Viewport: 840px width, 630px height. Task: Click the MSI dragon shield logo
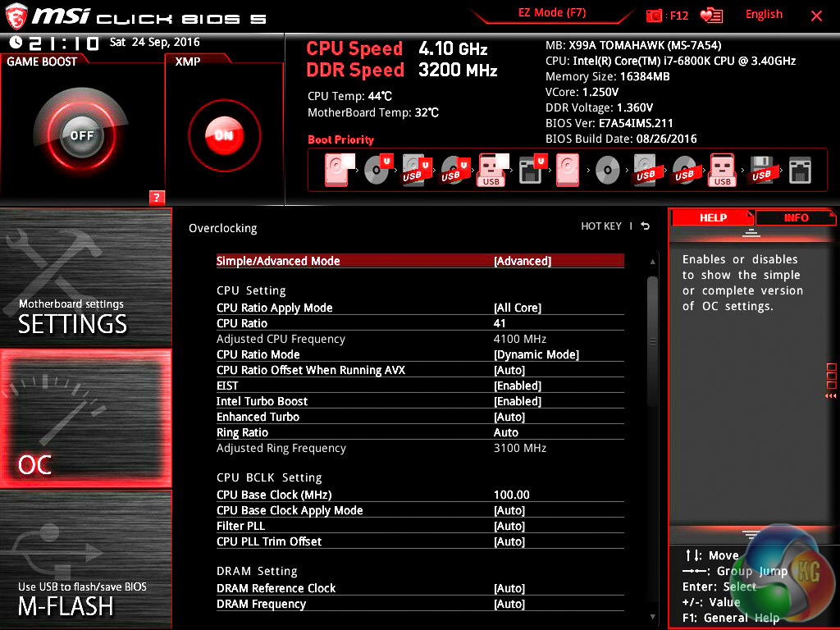(x=16, y=16)
